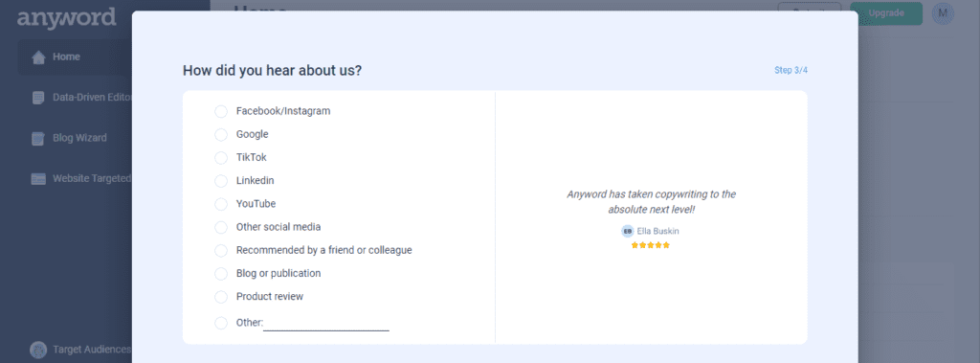Click the anyword logo
Image resolution: width=980 pixels, height=363 pixels.
click(66, 17)
